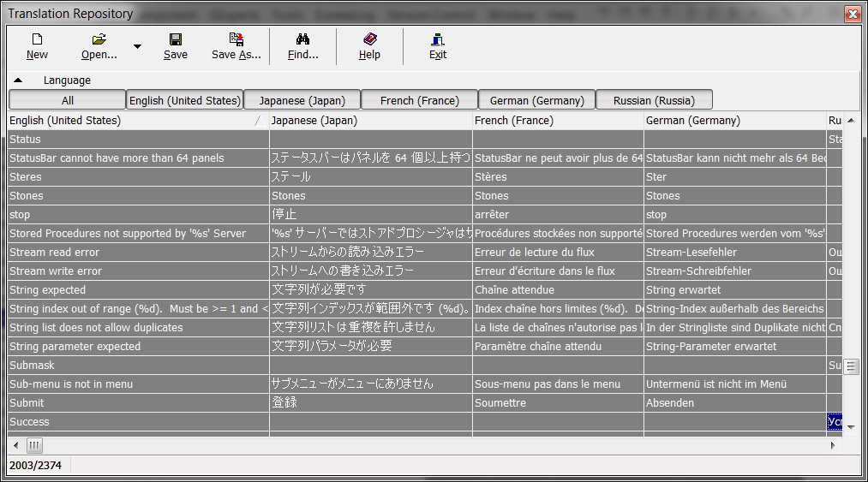Click the horizontal scrollbar thumb
The image size is (868, 482).
(x=34, y=445)
